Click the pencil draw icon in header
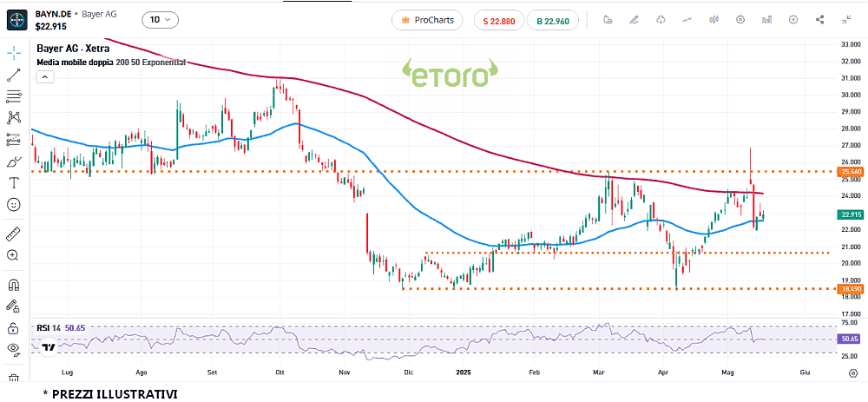The image size is (868, 402). pos(635,20)
